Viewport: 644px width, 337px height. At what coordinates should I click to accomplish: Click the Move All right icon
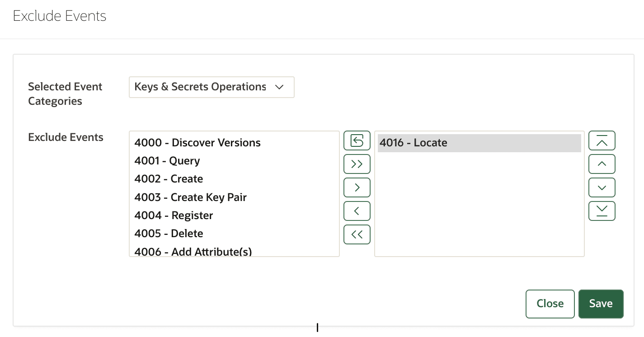tap(357, 164)
